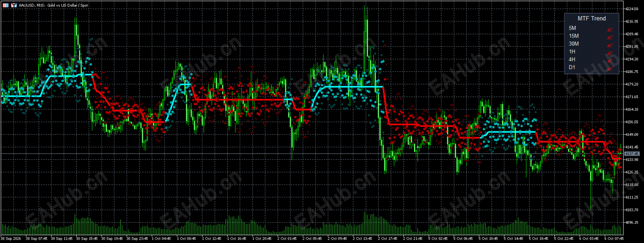Image resolution: width=644 pixels, height=243 pixels.
Task: Click the trend arrow icon beside 15M
Action: pos(610,36)
